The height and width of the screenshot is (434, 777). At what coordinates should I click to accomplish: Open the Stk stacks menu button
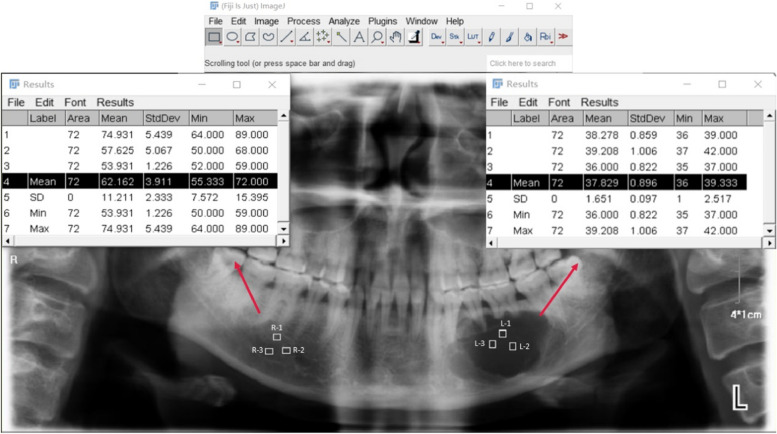coord(454,37)
